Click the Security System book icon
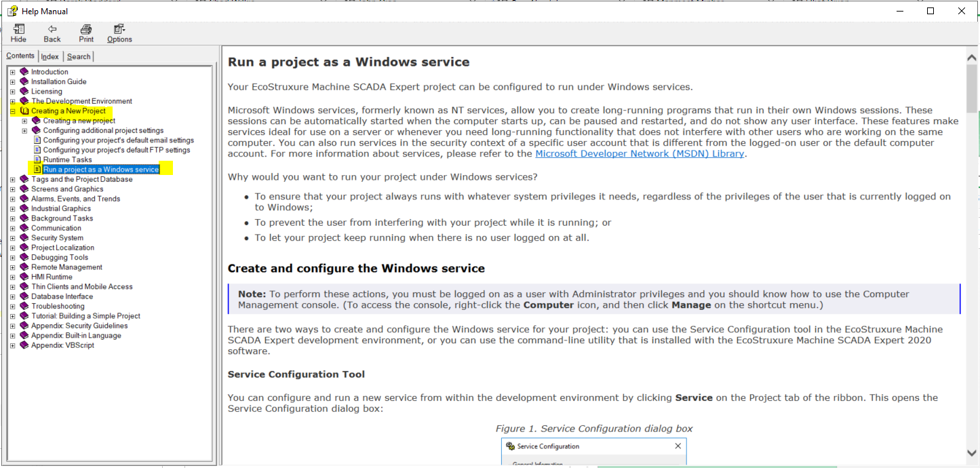 click(x=24, y=238)
